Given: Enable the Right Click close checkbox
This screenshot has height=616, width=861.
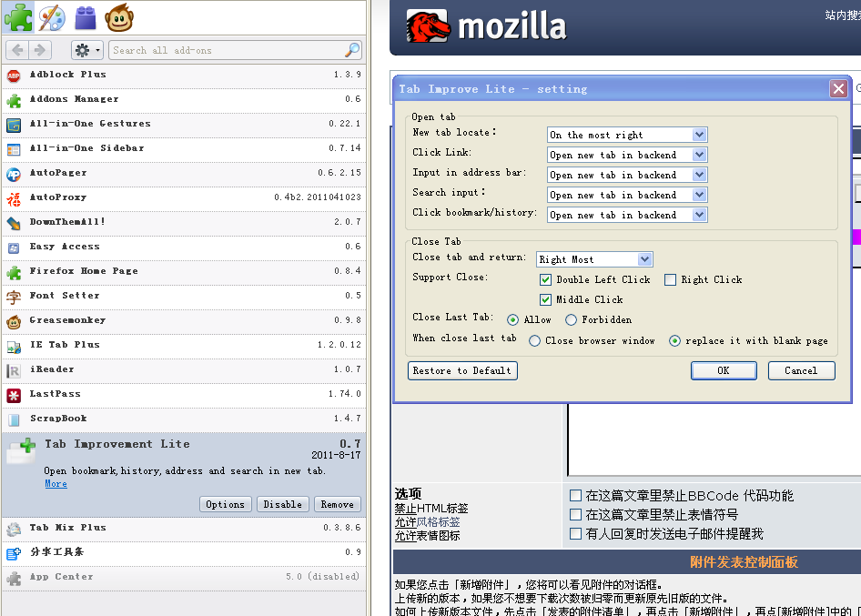Looking at the screenshot, I should [670, 279].
